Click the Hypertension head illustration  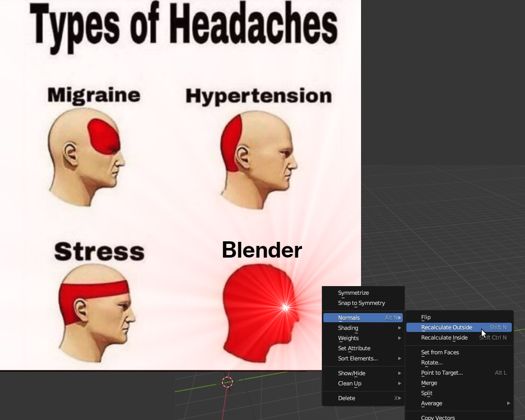click(259, 160)
